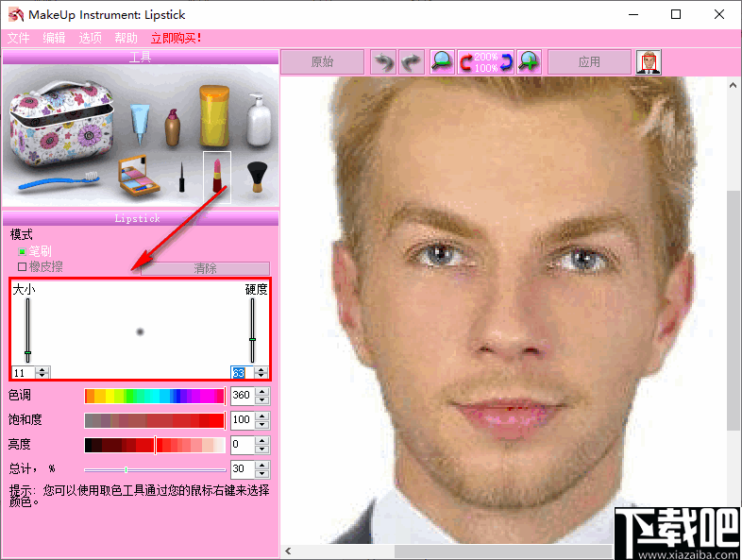Click the horizontal scrollbar thumb

(x=503, y=552)
